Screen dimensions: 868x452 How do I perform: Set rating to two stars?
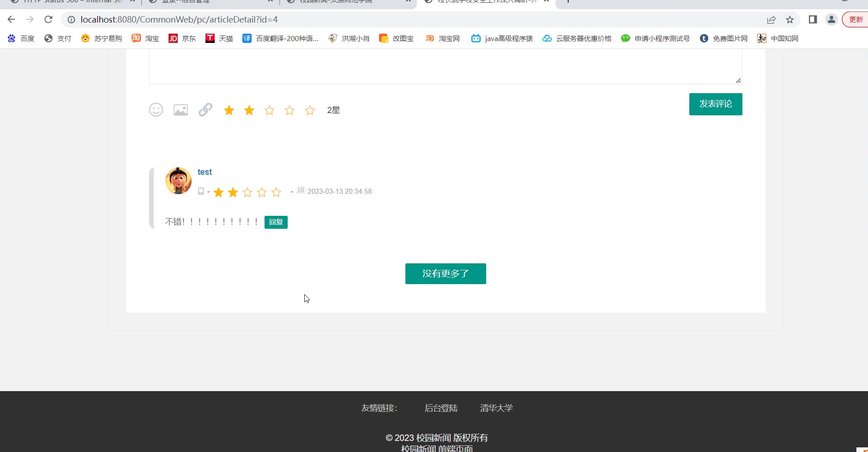tap(249, 110)
